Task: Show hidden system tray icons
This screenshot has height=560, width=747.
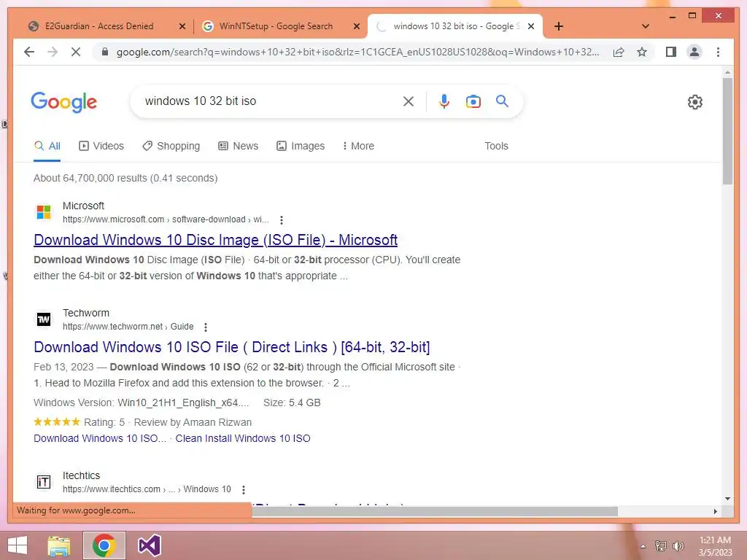Action: pyautogui.click(x=643, y=546)
